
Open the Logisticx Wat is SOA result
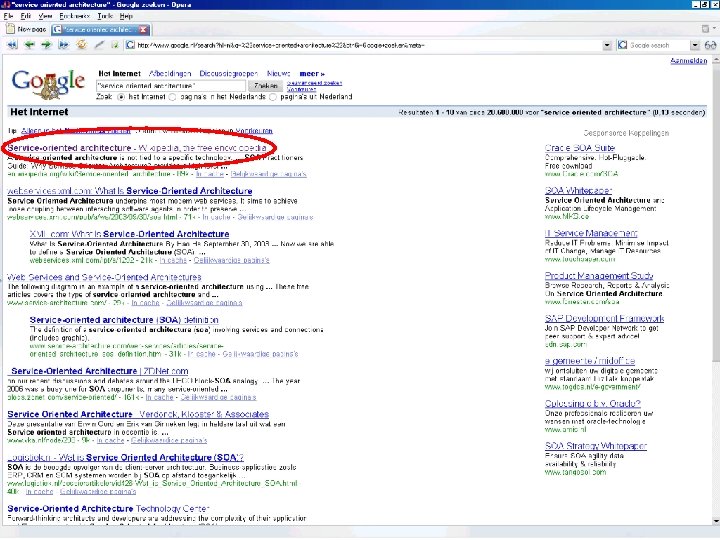[x=125, y=457]
